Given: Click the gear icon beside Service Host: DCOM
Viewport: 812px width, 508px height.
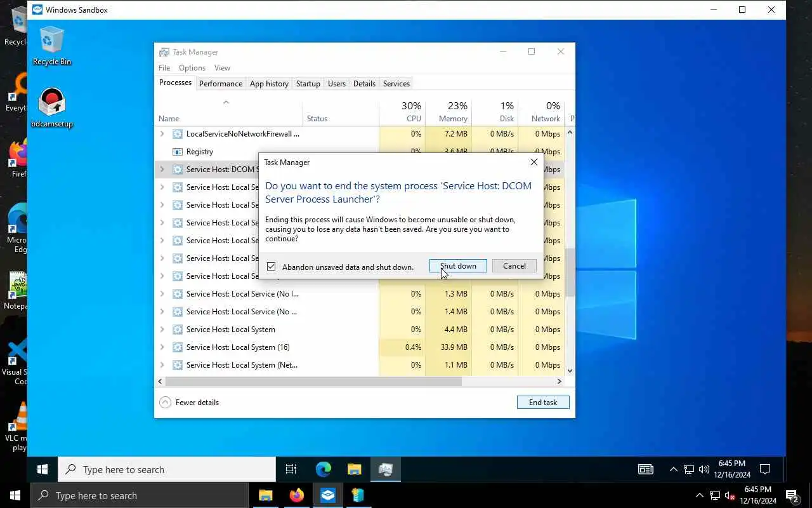Looking at the screenshot, I should pos(177,170).
